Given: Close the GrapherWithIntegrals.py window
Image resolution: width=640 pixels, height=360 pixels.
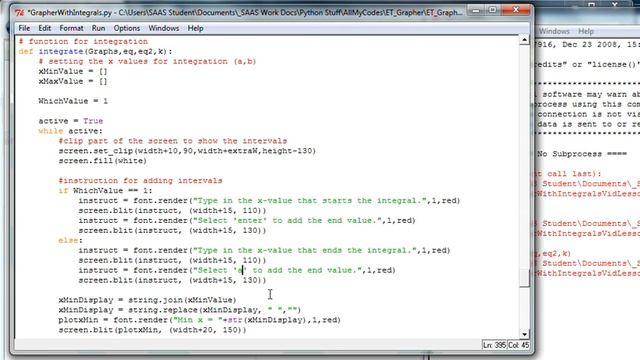Looking at the screenshot, I should [516, 10].
